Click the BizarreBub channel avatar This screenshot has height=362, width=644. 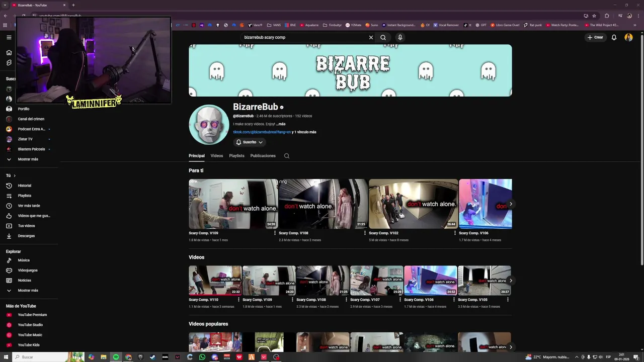pos(209,125)
